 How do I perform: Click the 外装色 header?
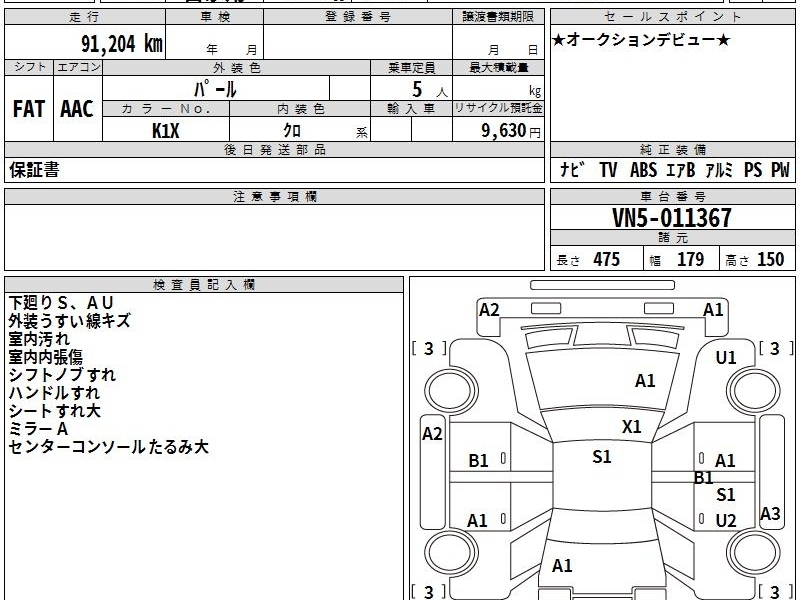(x=236, y=67)
